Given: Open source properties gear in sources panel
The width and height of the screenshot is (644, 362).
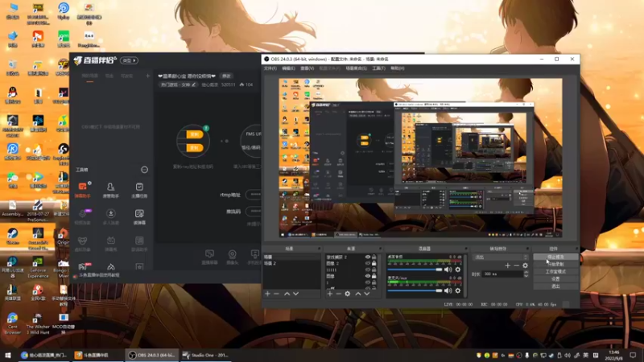Looking at the screenshot, I should [x=348, y=294].
